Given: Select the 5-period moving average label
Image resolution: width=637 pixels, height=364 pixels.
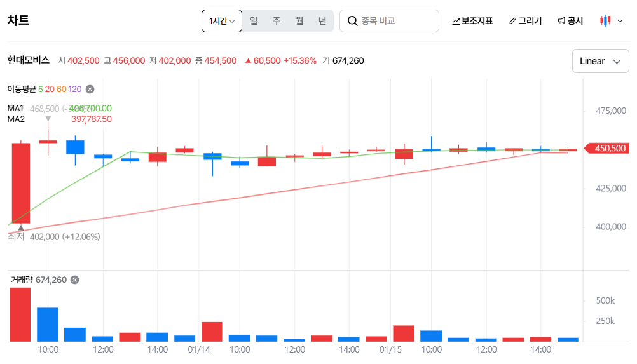Looking at the screenshot, I should [x=40, y=90].
